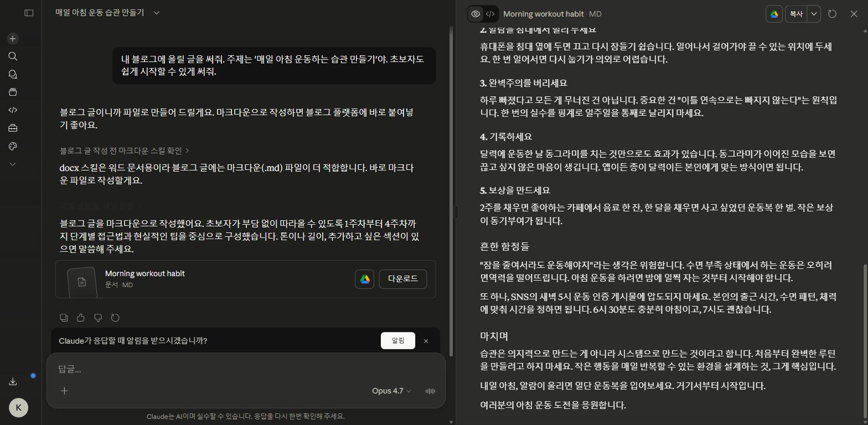Viewport: 868px width, 425px height.
Task: Expand the 마크다운 스킬 확인 step
Action: pyautogui.click(x=125, y=151)
